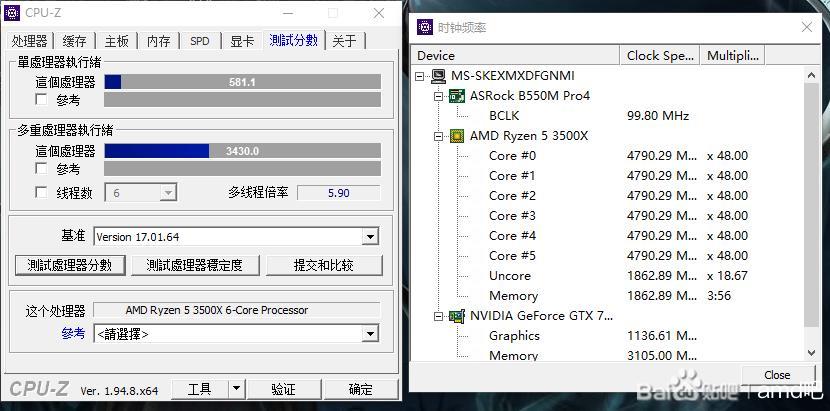Click the CPU-Z title bar app icon
The height and width of the screenshot is (411, 830).
pyautogui.click(x=12, y=13)
